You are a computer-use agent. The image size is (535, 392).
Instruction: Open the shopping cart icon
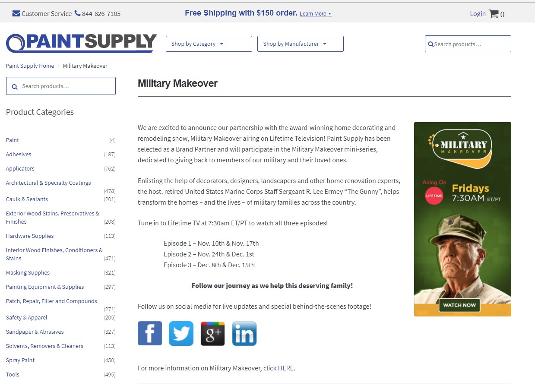pyautogui.click(x=493, y=14)
